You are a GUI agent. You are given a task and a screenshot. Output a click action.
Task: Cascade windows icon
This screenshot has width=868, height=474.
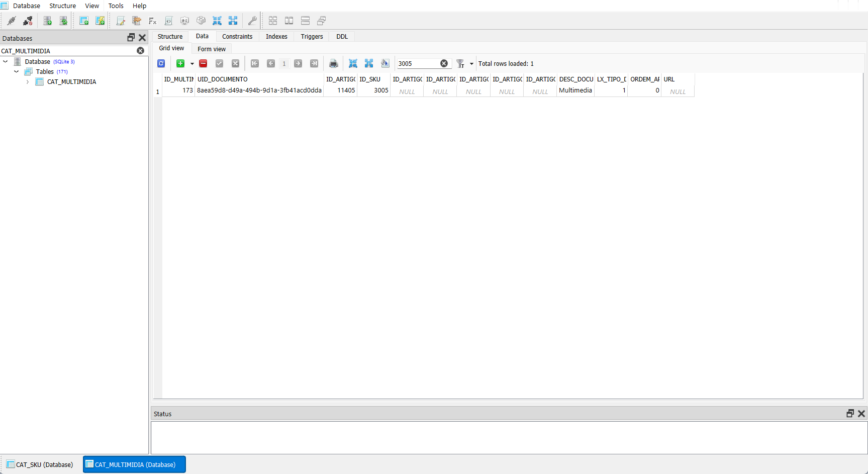tap(322, 21)
